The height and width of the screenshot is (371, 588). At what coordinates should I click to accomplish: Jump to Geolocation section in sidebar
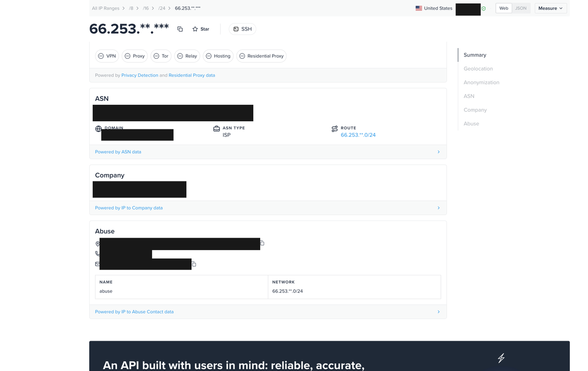click(478, 69)
